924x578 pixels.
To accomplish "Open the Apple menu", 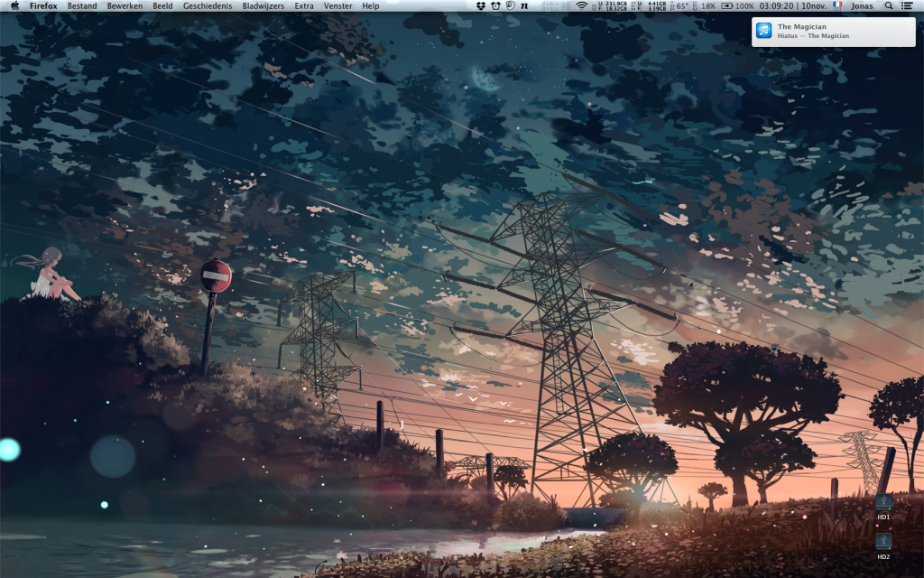I will click(14, 5).
